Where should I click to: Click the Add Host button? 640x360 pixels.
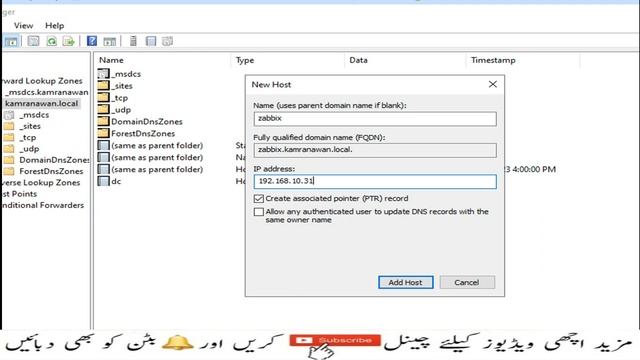point(406,282)
